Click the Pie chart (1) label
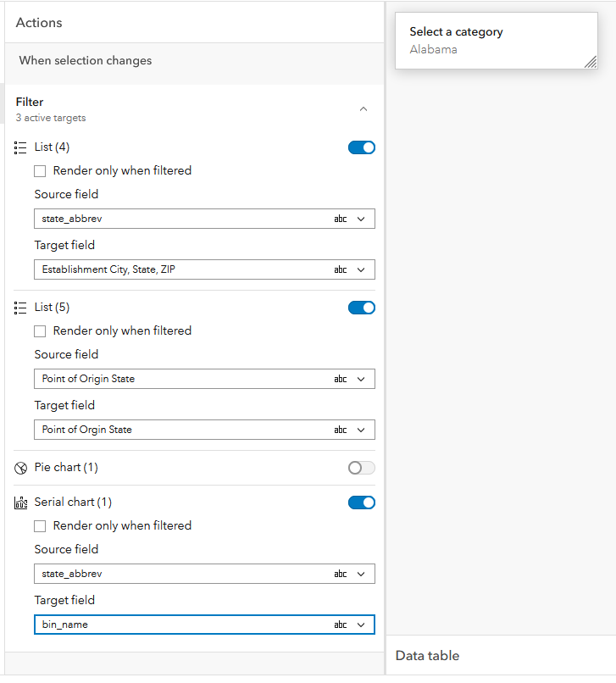The width and height of the screenshot is (616, 683). click(66, 468)
